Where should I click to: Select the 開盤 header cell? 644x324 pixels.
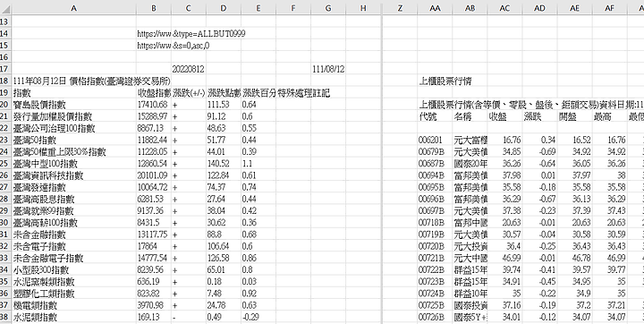pos(574,116)
